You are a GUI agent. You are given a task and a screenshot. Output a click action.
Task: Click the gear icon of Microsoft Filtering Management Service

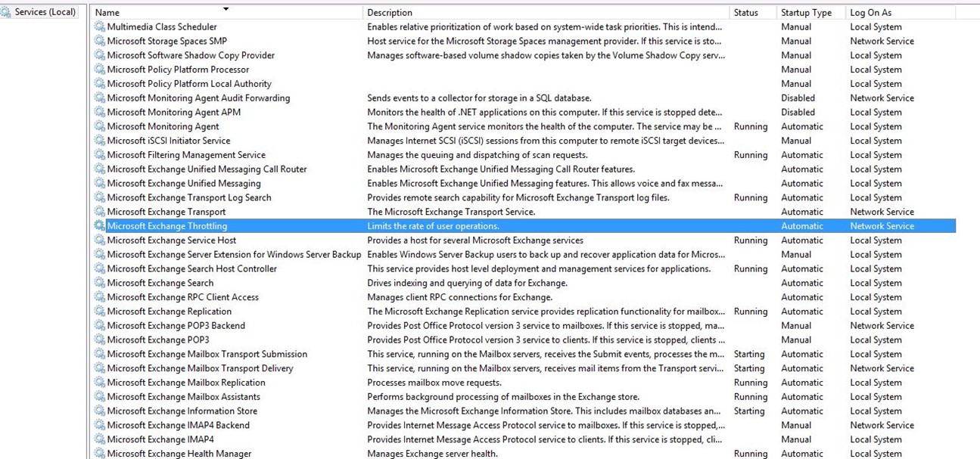pos(100,155)
